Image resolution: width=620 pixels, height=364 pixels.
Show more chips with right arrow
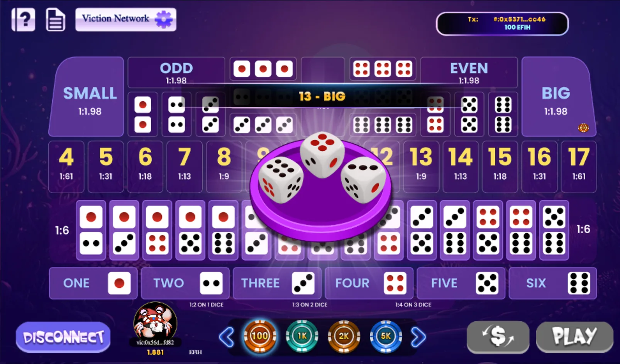tap(418, 337)
